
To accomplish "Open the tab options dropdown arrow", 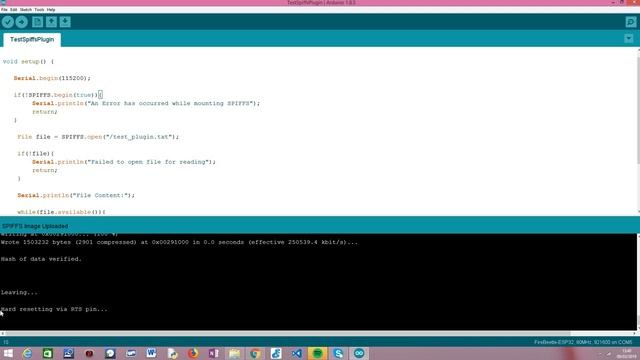I will (629, 39).
